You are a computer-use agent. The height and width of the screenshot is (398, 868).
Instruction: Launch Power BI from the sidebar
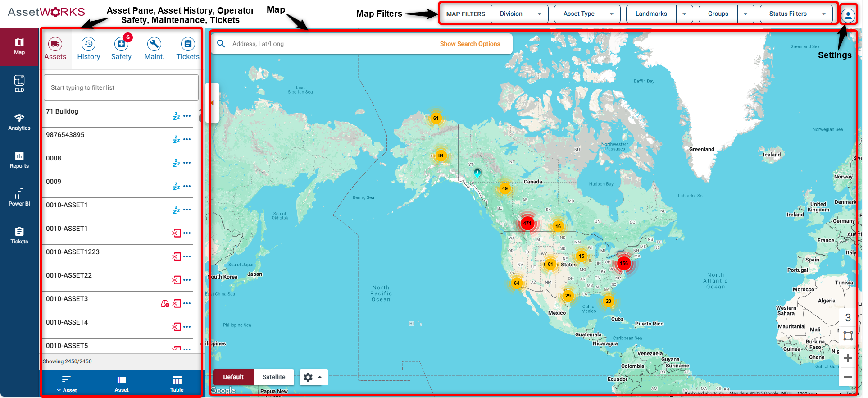coord(19,197)
